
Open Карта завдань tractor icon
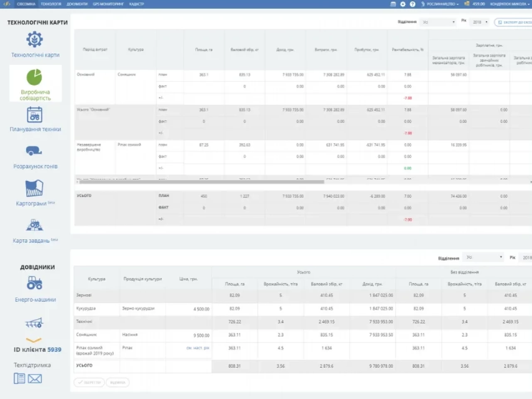(x=34, y=225)
